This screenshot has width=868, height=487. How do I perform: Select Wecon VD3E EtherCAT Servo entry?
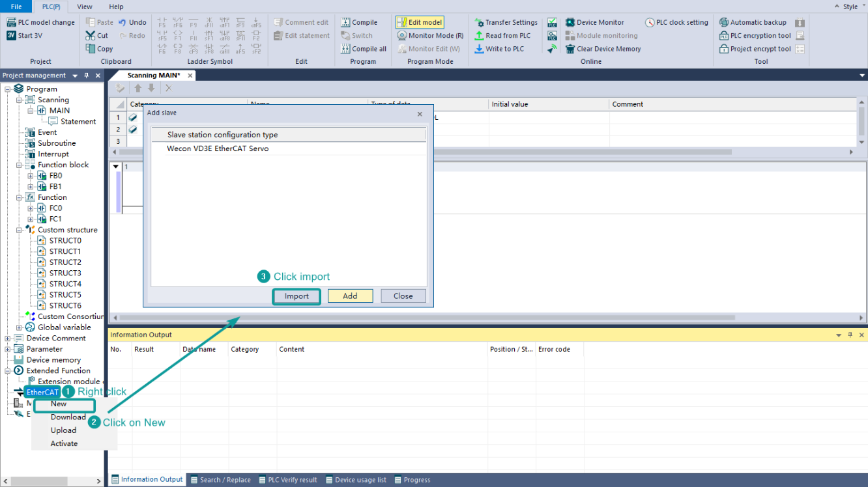pos(218,148)
